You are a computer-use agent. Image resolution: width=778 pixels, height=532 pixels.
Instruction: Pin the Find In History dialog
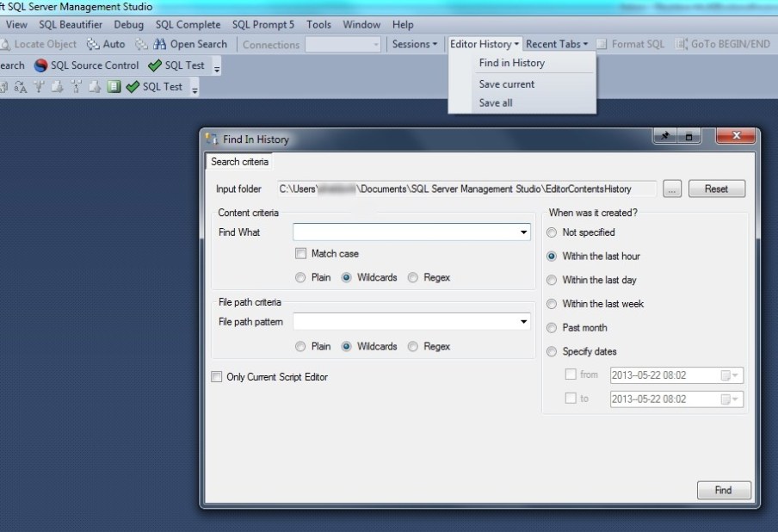pyautogui.click(x=665, y=135)
